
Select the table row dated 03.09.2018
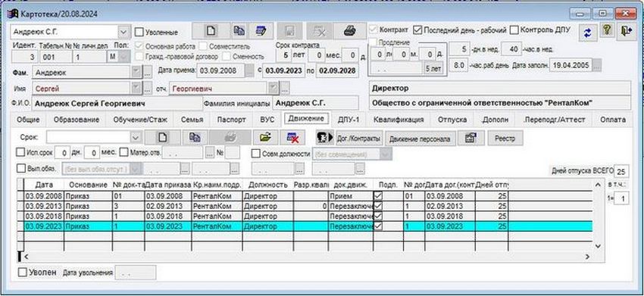click(305, 216)
